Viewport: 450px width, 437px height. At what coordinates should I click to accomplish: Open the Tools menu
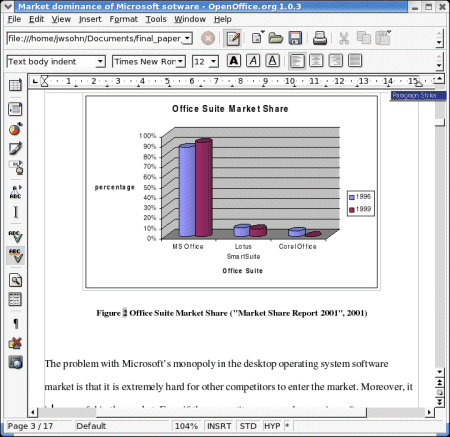(x=156, y=19)
